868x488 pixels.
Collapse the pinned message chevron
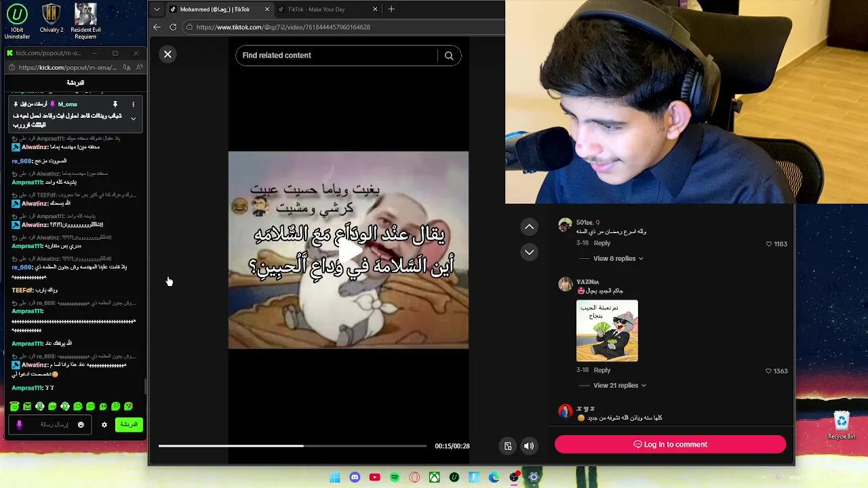click(133, 119)
